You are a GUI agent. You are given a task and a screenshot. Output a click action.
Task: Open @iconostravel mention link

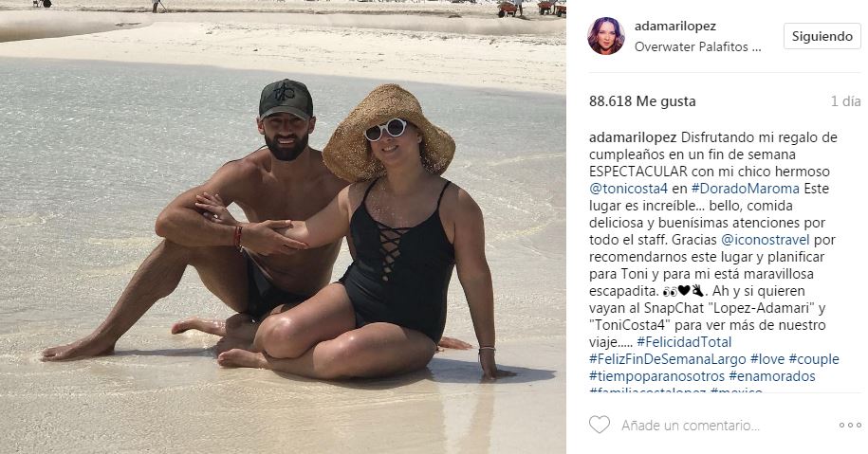[x=765, y=240]
